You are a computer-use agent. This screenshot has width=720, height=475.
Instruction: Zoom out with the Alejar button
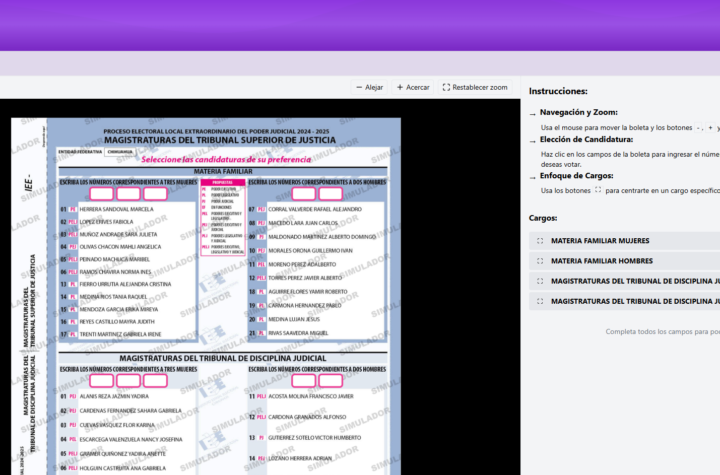click(x=370, y=87)
